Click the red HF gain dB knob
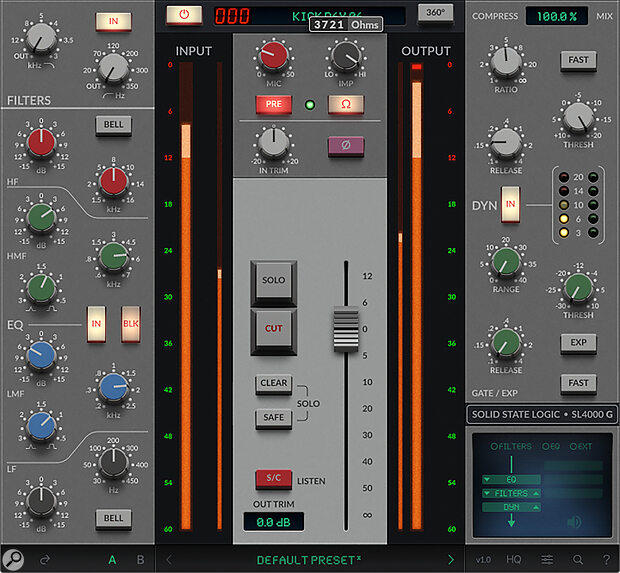The image size is (620, 573). (x=41, y=142)
